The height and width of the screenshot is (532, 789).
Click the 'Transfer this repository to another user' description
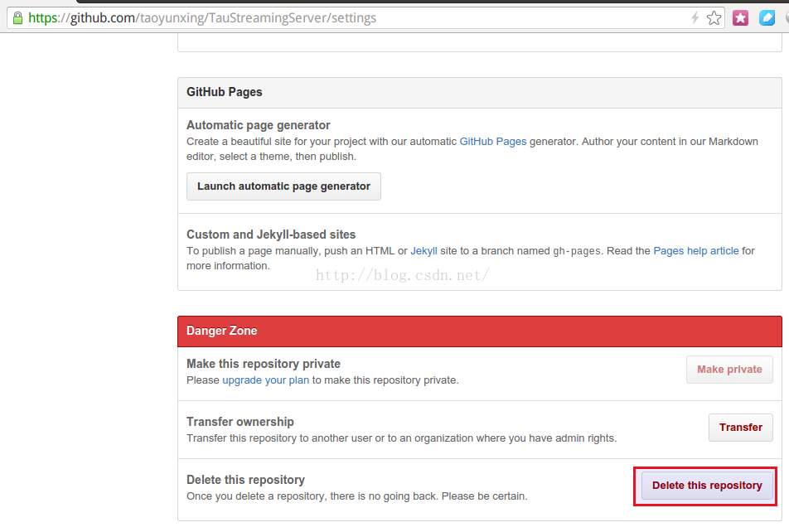(x=401, y=438)
